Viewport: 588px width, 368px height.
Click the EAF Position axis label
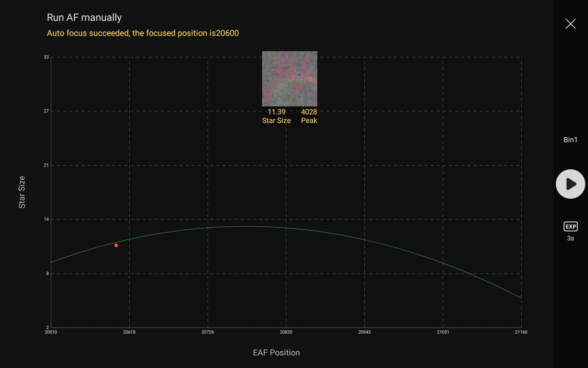pyautogui.click(x=276, y=353)
